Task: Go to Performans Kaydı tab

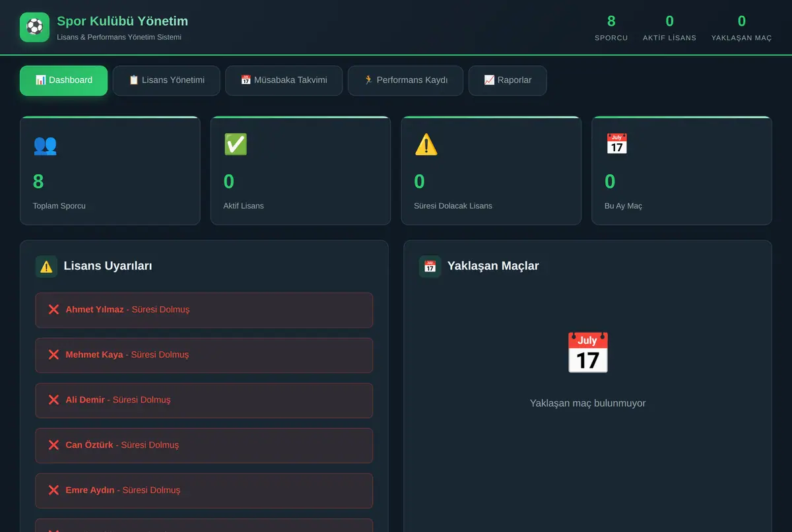Action: 405,81
